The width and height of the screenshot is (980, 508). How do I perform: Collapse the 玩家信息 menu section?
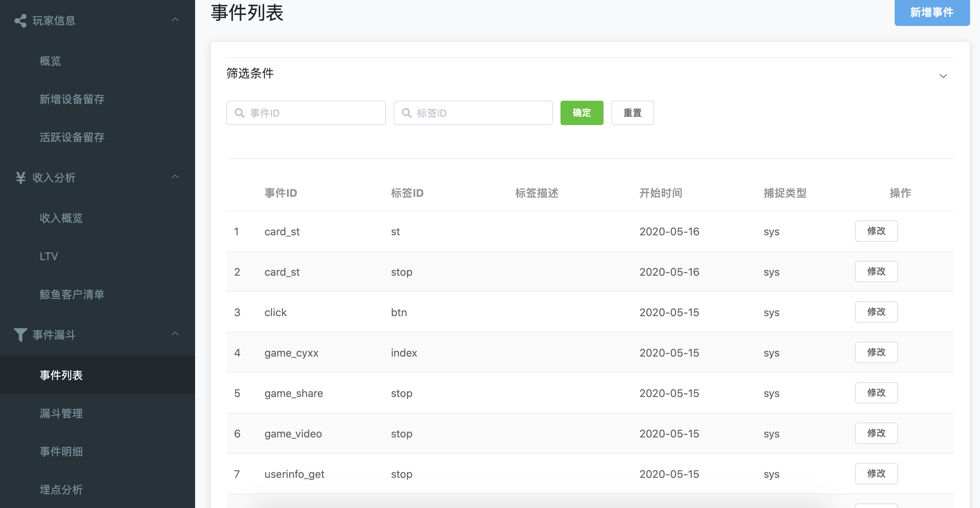tap(175, 20)
